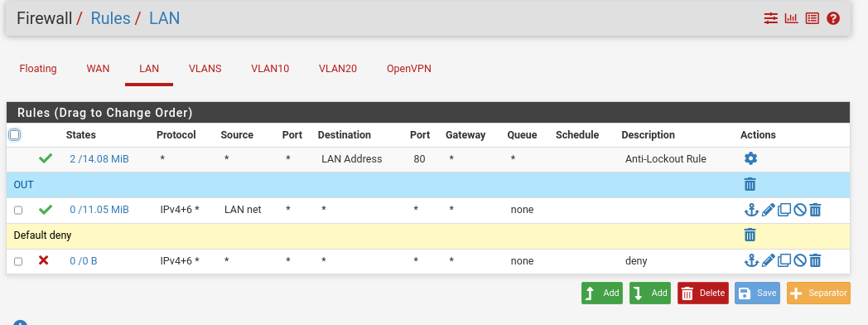Viewport: 868px width, 325px height.
Task: Disable the deny rule with ban icon
Action: coord(799,260)
